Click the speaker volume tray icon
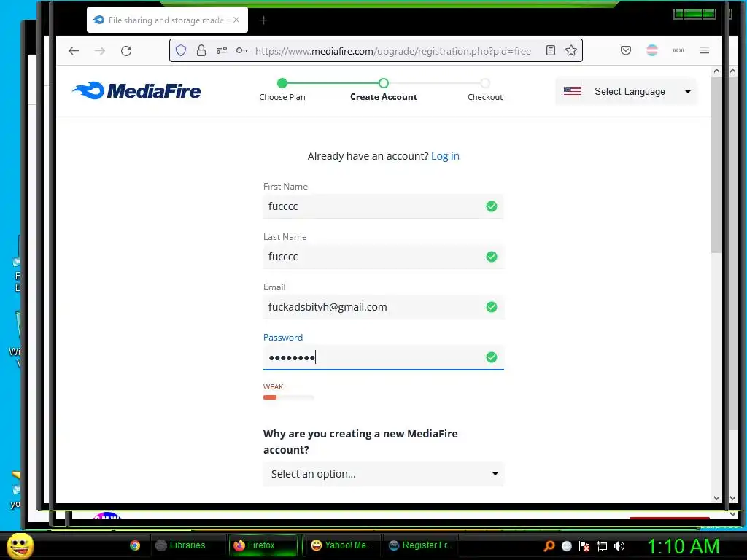The width and height of the screenshot is (747, 560). [619, 546]
